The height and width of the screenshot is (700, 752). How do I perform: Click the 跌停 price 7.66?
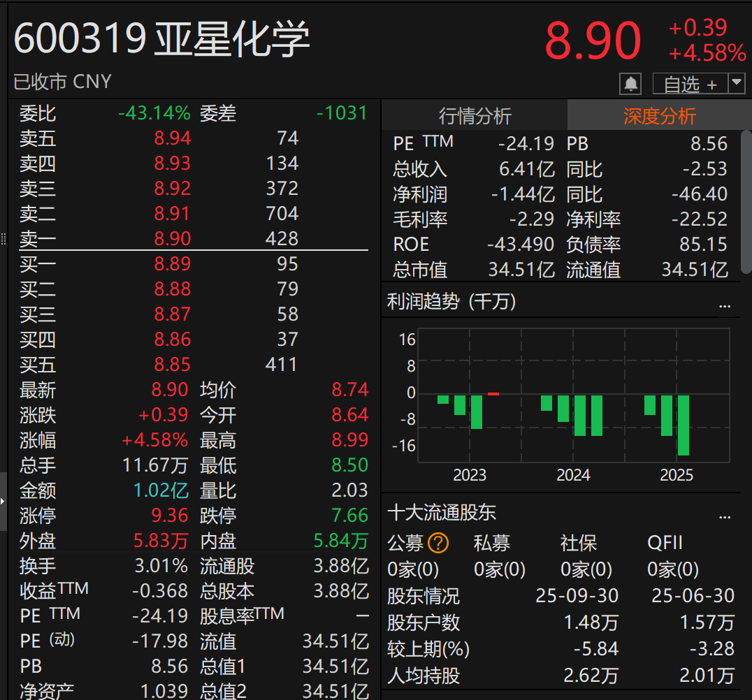coord(349,516)
